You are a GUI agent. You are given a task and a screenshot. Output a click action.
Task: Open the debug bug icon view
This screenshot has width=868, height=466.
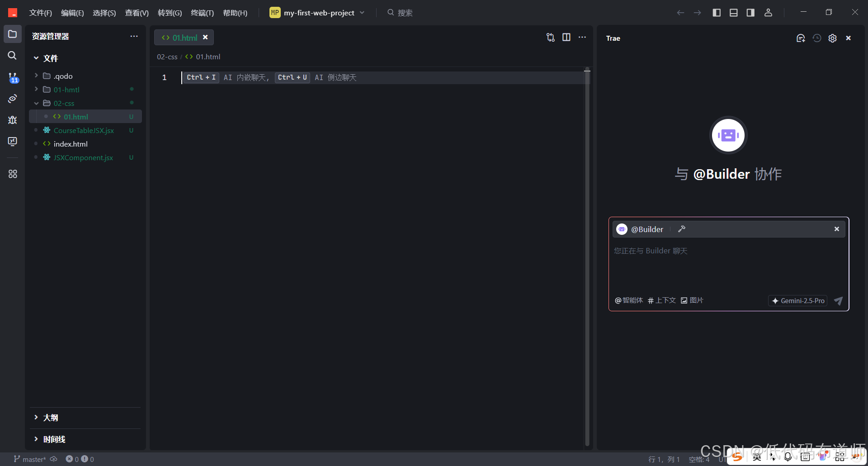pos(13,120)
